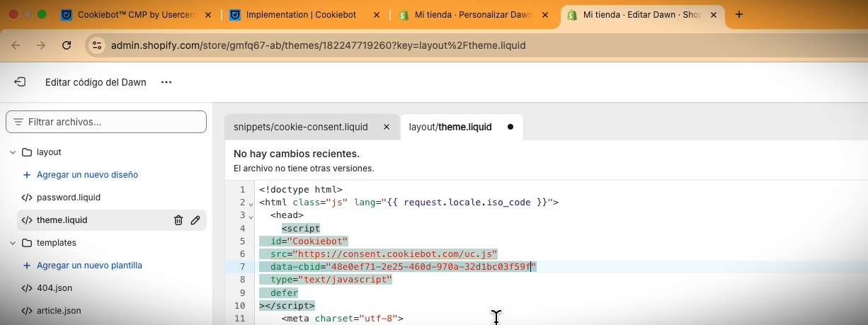Delete theme.liquid with trash icon
The width and height of the screenshot is (868, 325).
click(x=178, y=220)
